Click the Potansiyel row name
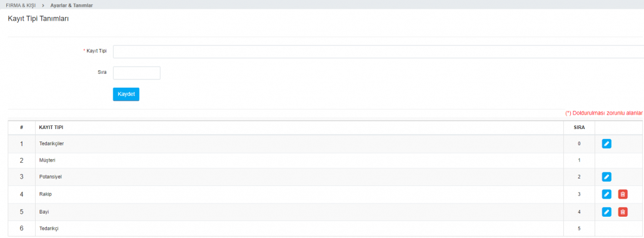 point(50,177)
